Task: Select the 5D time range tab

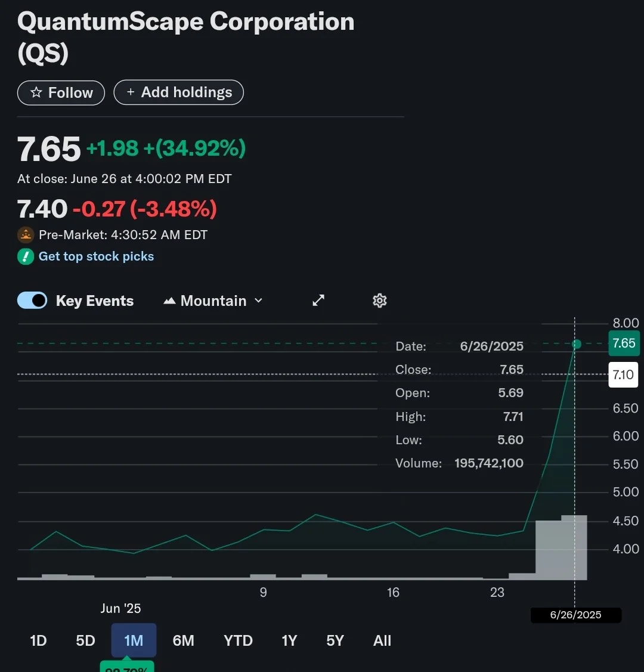Action: coord(85,640)
